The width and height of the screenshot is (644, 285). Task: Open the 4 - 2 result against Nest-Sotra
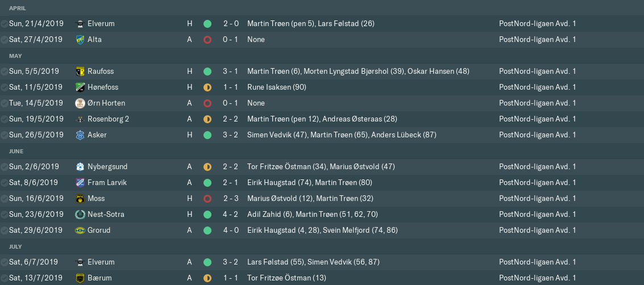(x=231, y=215)
